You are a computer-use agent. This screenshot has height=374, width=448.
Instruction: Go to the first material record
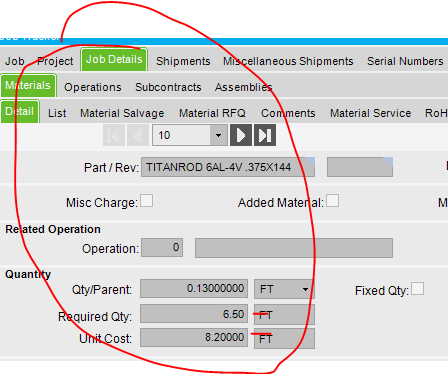coord(114,135)
